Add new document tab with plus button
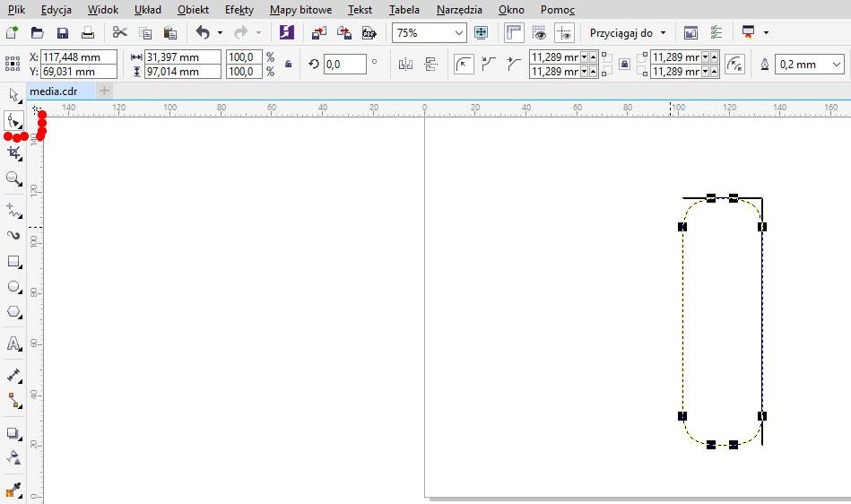This screenshot has width=851, height=504. pyautogui.click(x=104, y=91)
